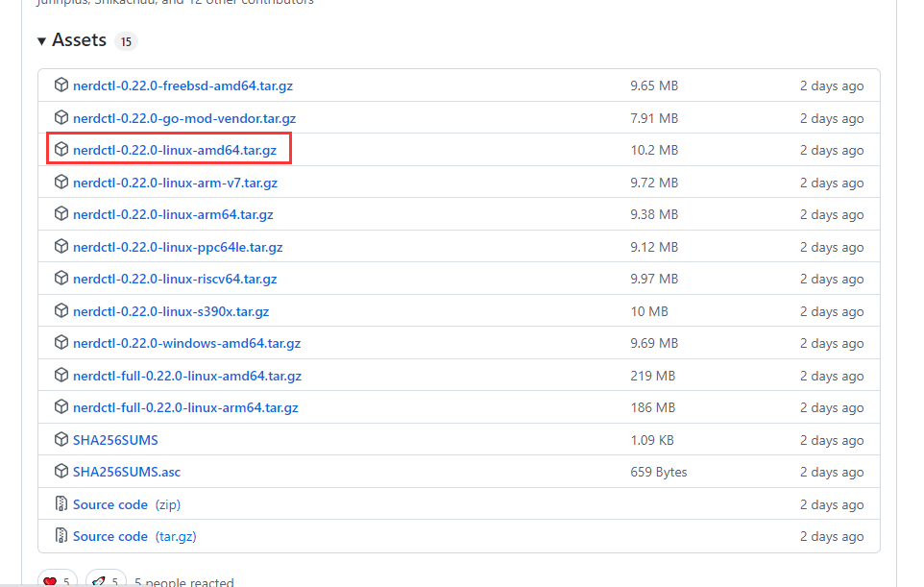Click the package icon beside nerdctl-full-0.22.0-linux-amd64.tar.gz
Screen dimensions: 924x587
(61, 375)
